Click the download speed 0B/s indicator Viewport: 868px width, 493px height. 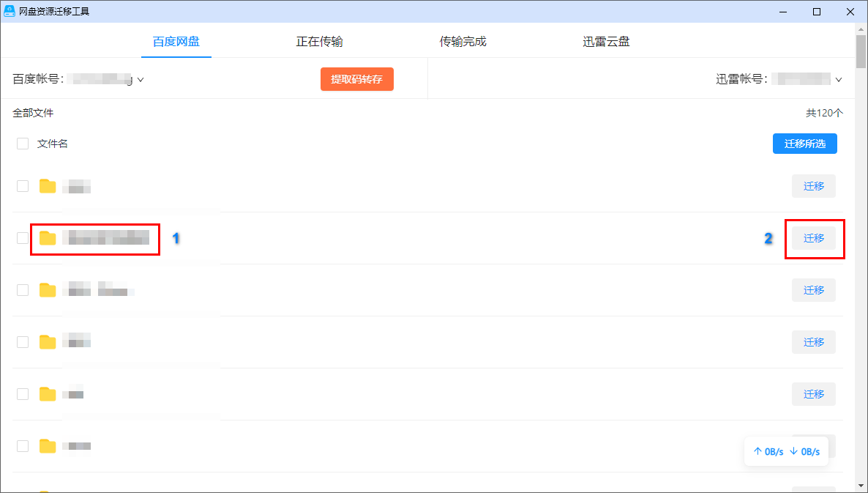[805, 451]
